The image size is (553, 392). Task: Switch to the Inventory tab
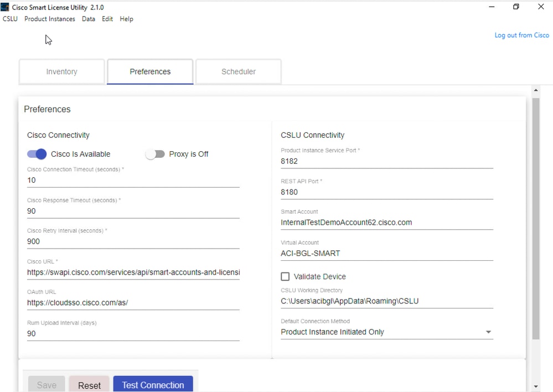(x=61, y=71)
